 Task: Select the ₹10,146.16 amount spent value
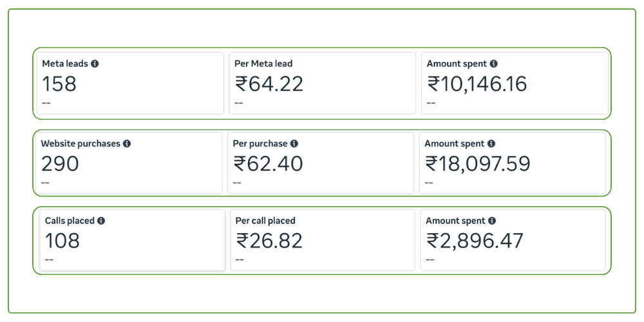point(477,84)
